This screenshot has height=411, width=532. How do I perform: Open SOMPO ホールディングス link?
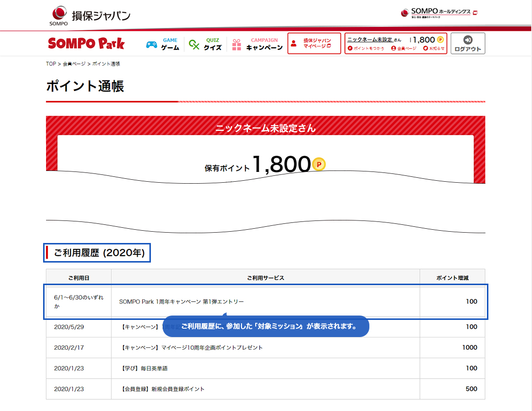click(x=439, y=13)
